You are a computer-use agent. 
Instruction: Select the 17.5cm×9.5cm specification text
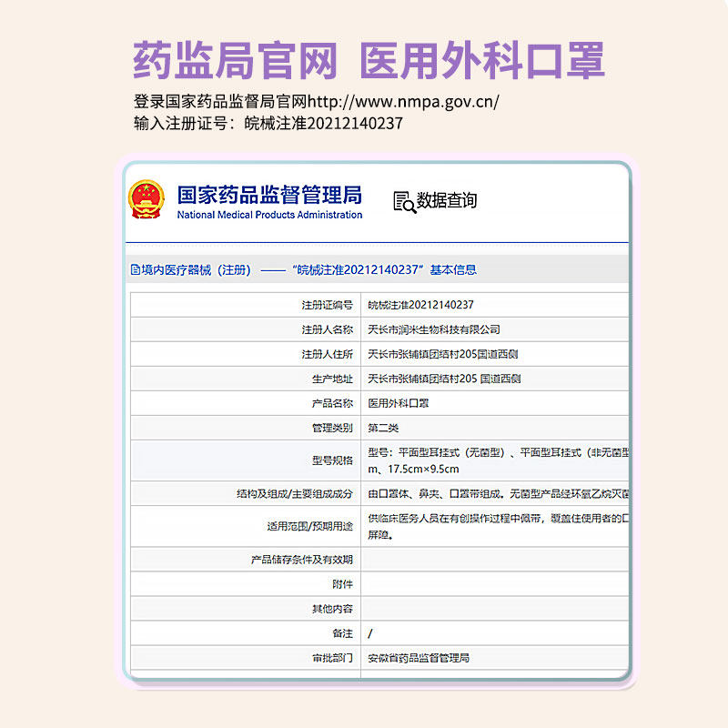tap(423, 470)
